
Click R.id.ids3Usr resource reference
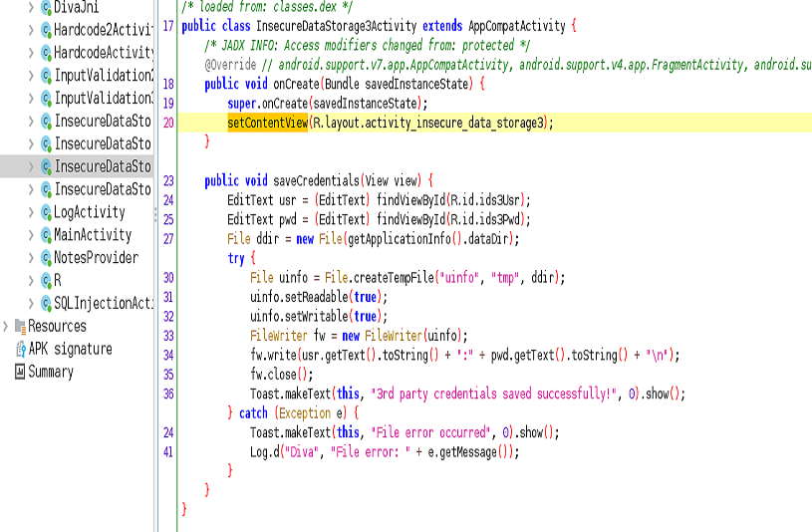point(485,200)
